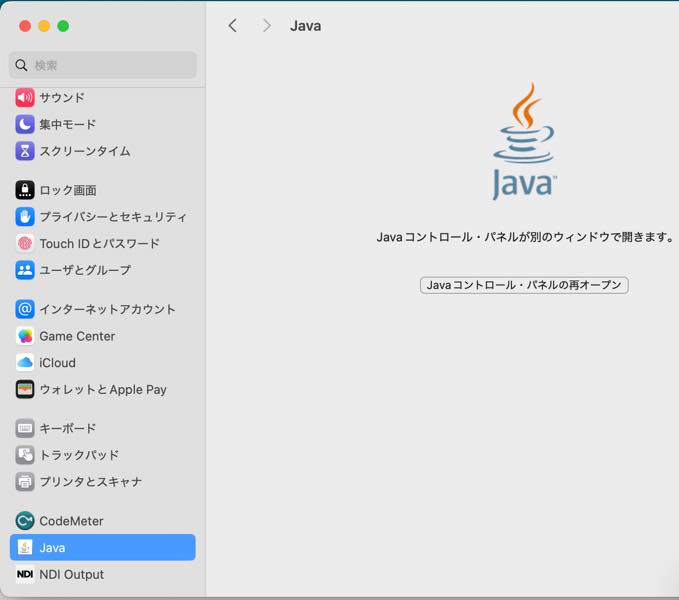Click the Java pane title text
679x600 pixels.
point(306,26)
